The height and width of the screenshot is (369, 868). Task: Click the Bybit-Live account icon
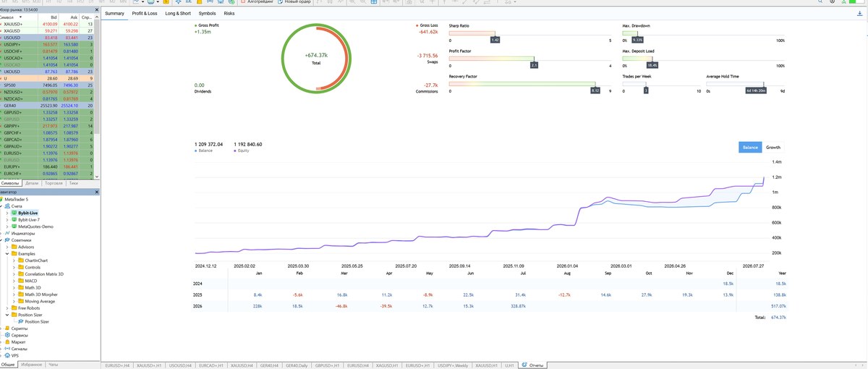pos(14,213)
